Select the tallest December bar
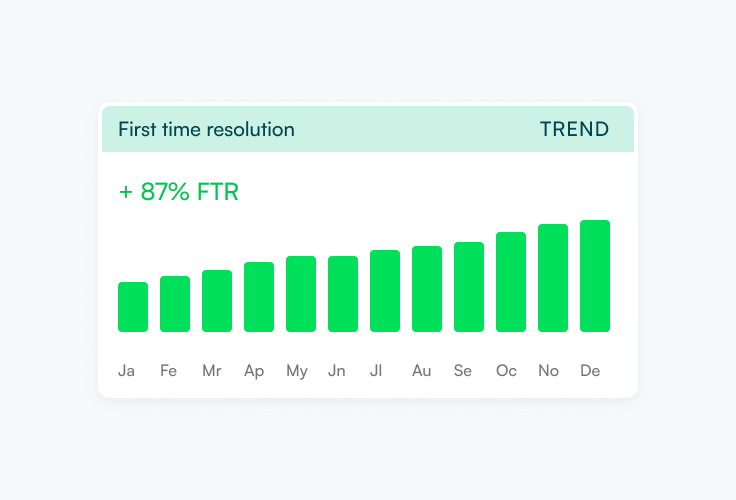Image resolution: width=736 pixels, height=500 pixels. point(595,276)
